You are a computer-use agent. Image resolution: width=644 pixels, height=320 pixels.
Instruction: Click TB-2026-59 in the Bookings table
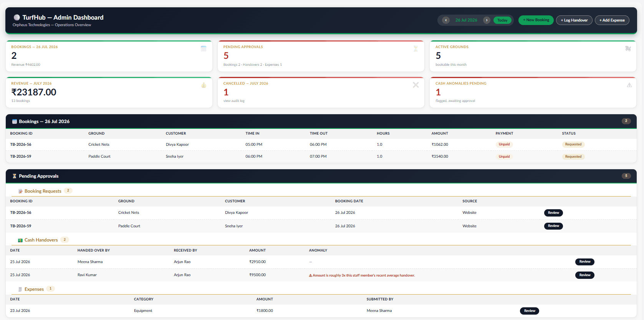(21, 157)
